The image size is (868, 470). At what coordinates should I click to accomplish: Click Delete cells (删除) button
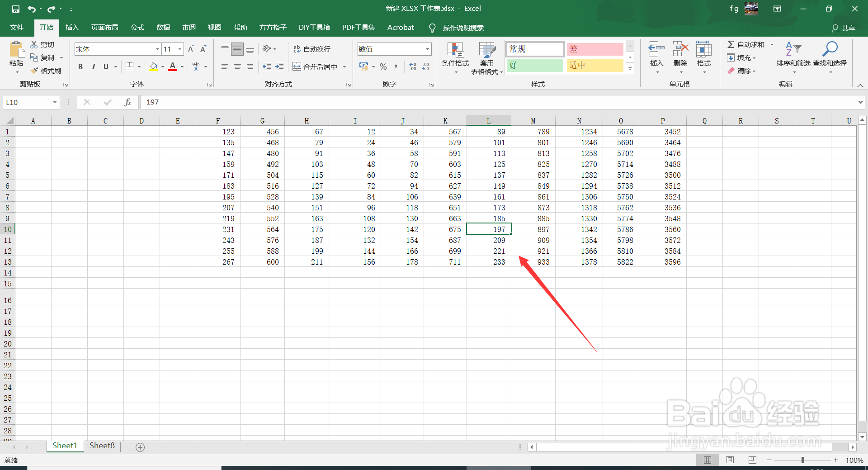coord(680,57)
